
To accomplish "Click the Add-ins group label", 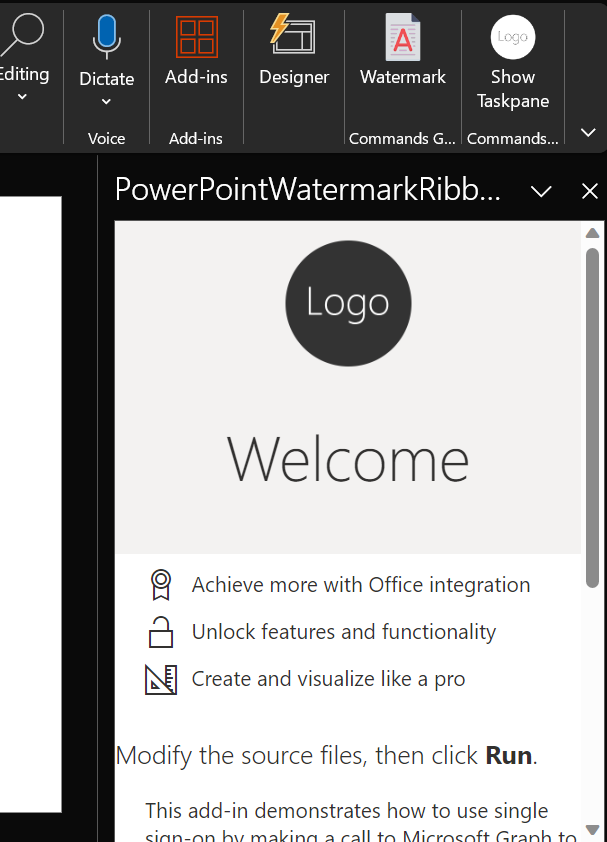I will coord(196,139).
